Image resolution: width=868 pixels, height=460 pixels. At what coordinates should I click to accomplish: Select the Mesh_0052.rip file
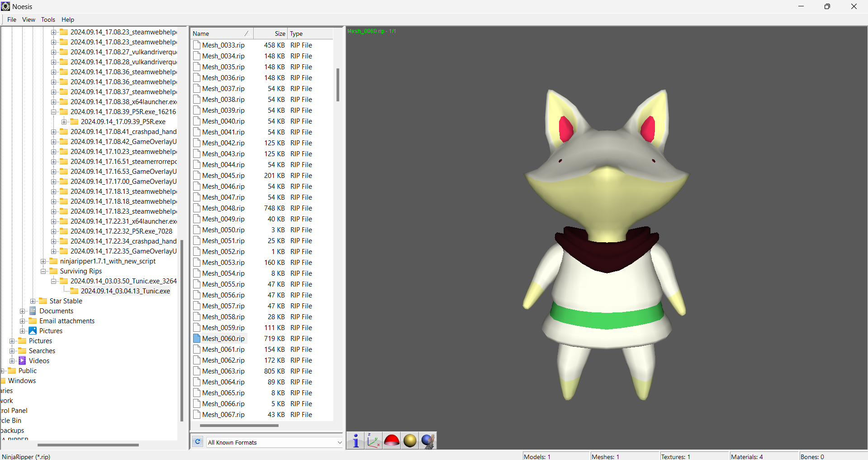click(223, 251)
